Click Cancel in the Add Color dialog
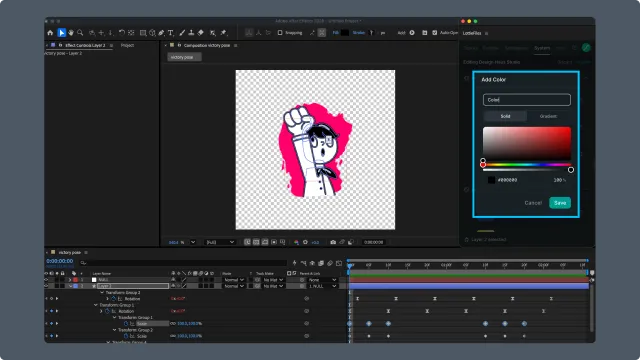The width and height of the screenshot is (640, 360). (533, 203)
